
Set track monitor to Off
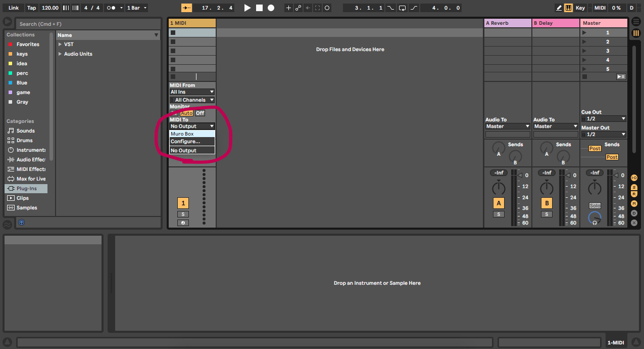(200, 113)
